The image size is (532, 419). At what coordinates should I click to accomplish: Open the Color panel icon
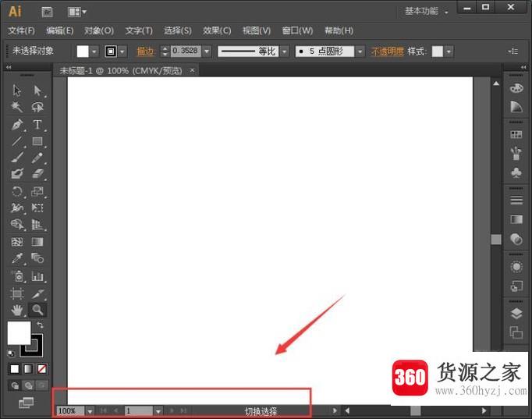point(516,88)
